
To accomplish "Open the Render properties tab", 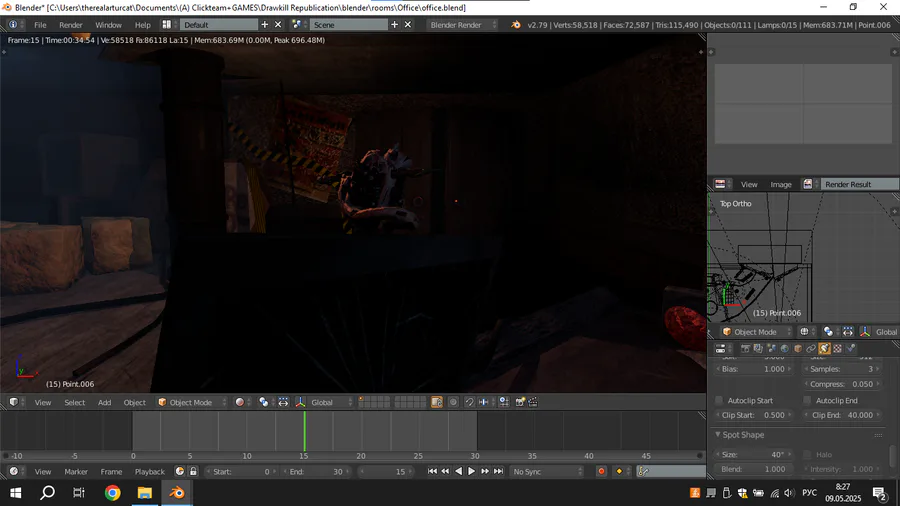I will (746, 348).
